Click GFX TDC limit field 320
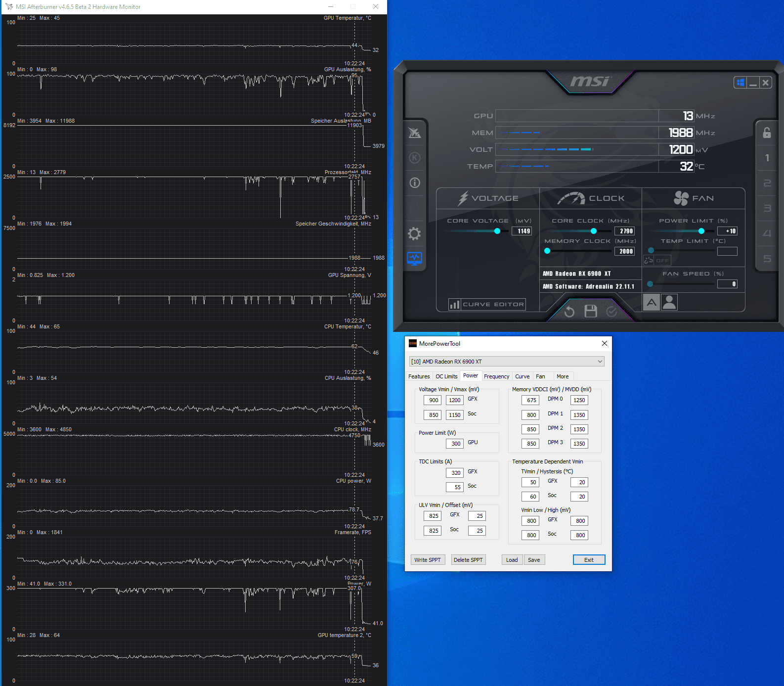The width and height of the screenshot is (784, 686). (455, 473)
